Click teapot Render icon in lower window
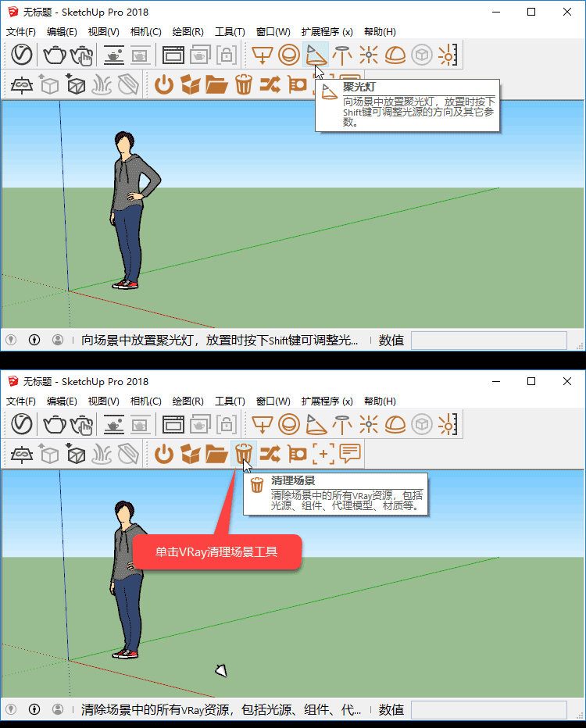The width and height of the screenshot is (586, 728). [x=55, y=424]
